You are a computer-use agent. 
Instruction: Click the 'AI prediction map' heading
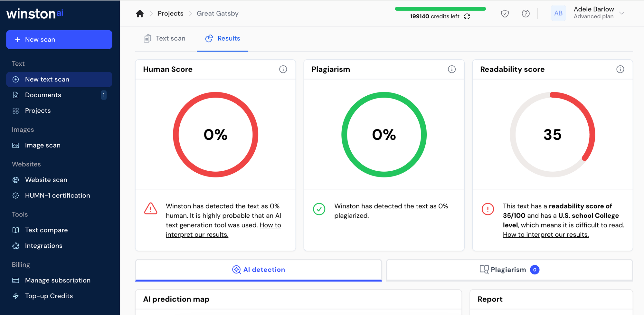(176, 299)
